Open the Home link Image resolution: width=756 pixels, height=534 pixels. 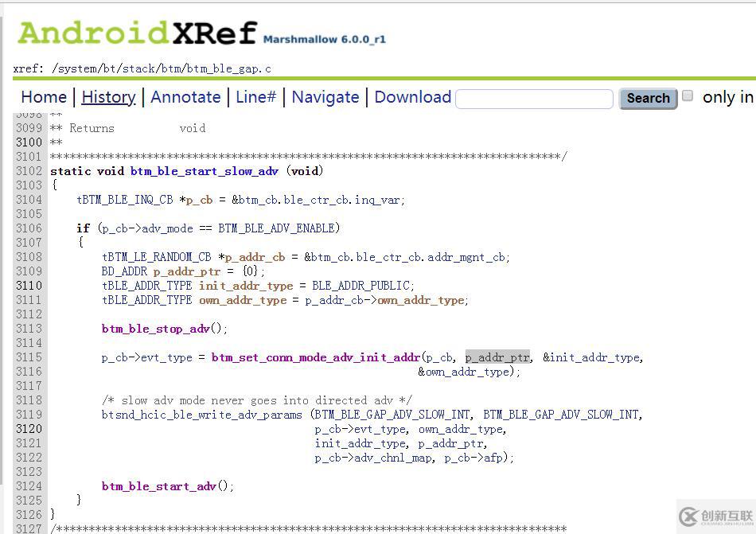coord(44,97)
